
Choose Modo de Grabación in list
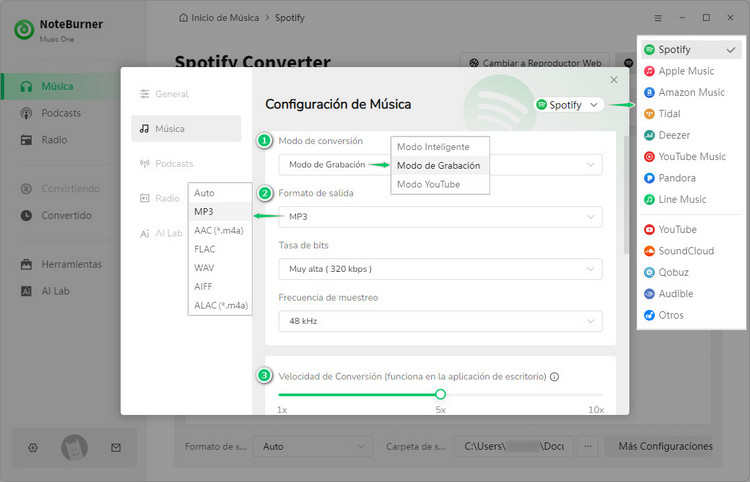(x=440, y=165)
